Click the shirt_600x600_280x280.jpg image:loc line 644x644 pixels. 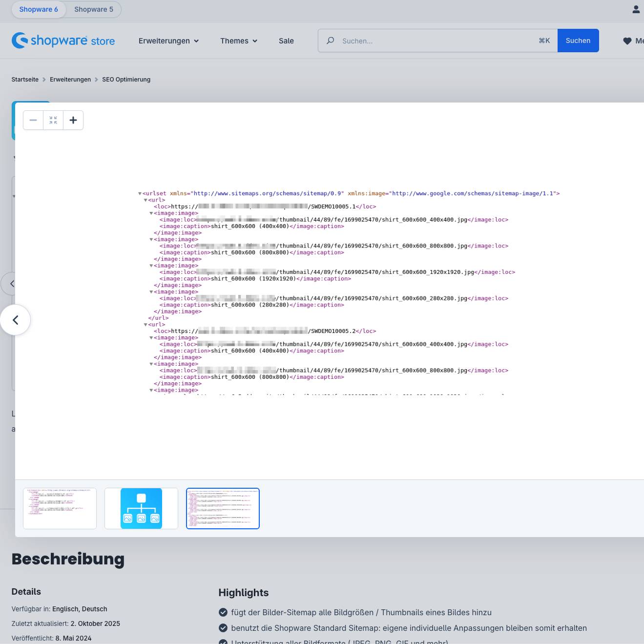[334, 298]
